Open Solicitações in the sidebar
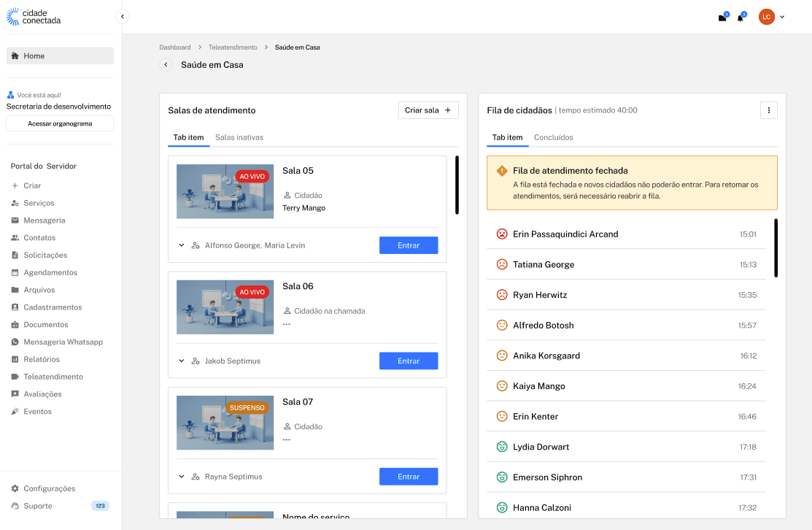 tap(39, 255)
